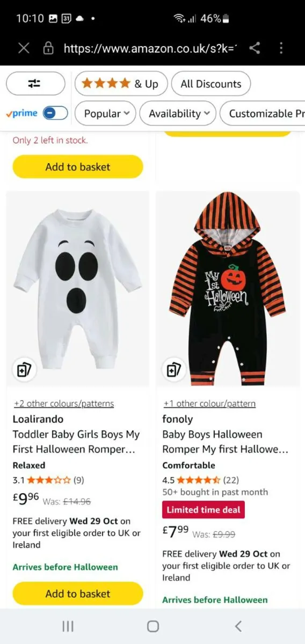This screenshot has height=644, width=305.
Task: Open the three-dot browser menu
Action: (x=281, y=48)
